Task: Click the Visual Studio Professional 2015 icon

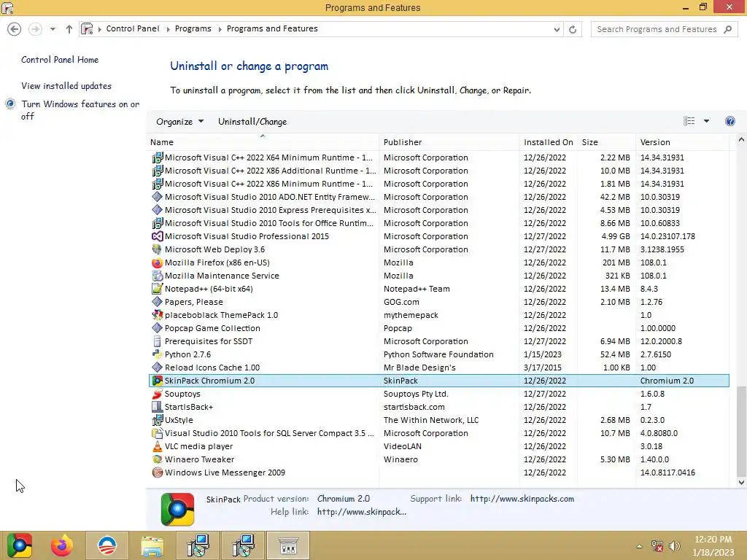Action: (158, 237)
